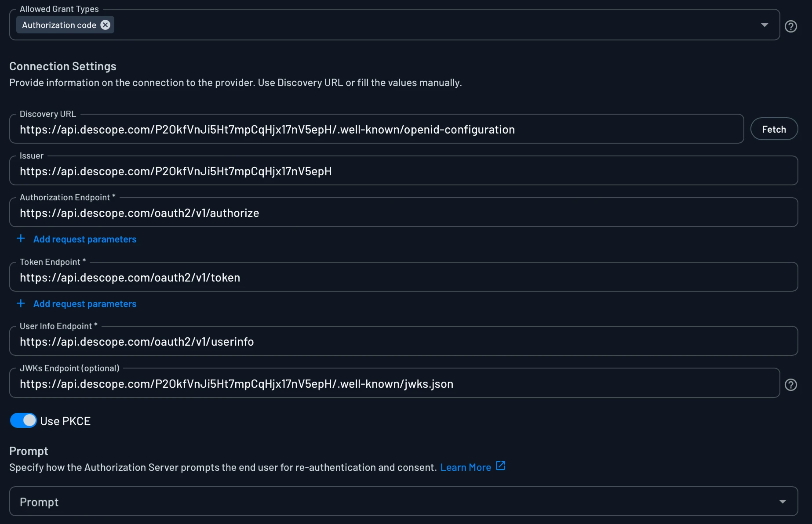Fetch the Discovery URL configuration
The width and height of the screenshot is (812, 524).
point(774,129)
